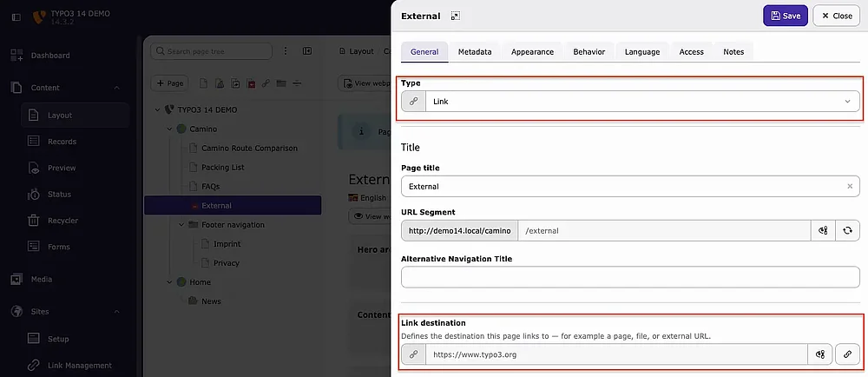Select External page in page tree
868x377 pixels.
[x=233, y=205]
